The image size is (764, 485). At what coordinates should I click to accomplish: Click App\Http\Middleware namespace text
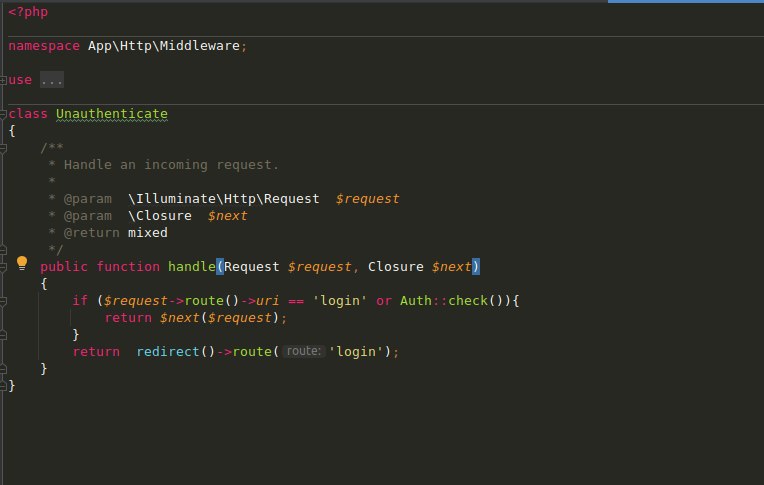164,46
